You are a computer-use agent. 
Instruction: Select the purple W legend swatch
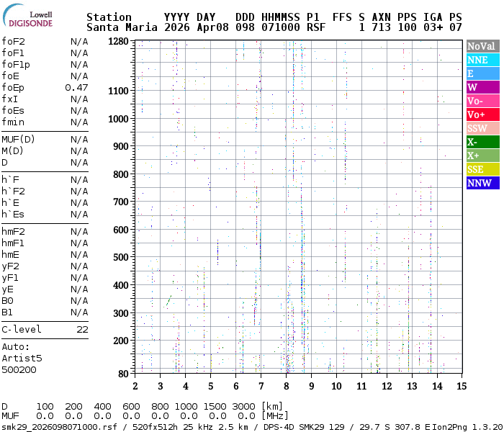pos(482,87)
